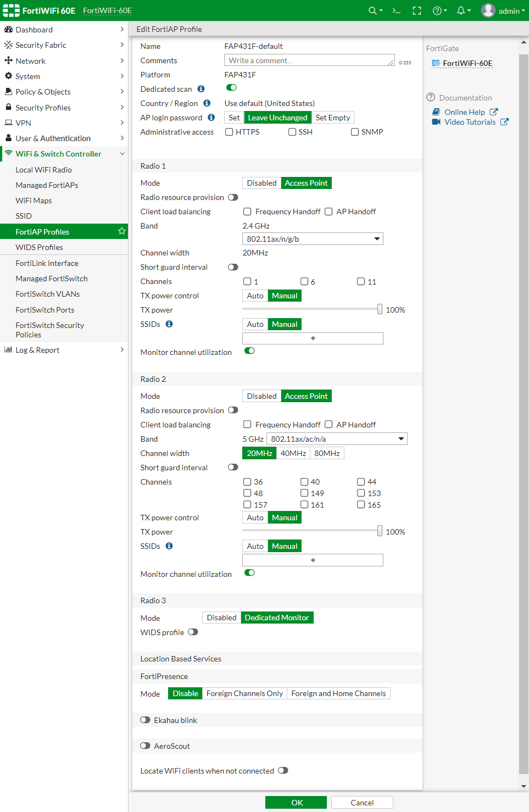The image size is (529, 812).
Task: Click the Comments input field
Action: [309, 60]
